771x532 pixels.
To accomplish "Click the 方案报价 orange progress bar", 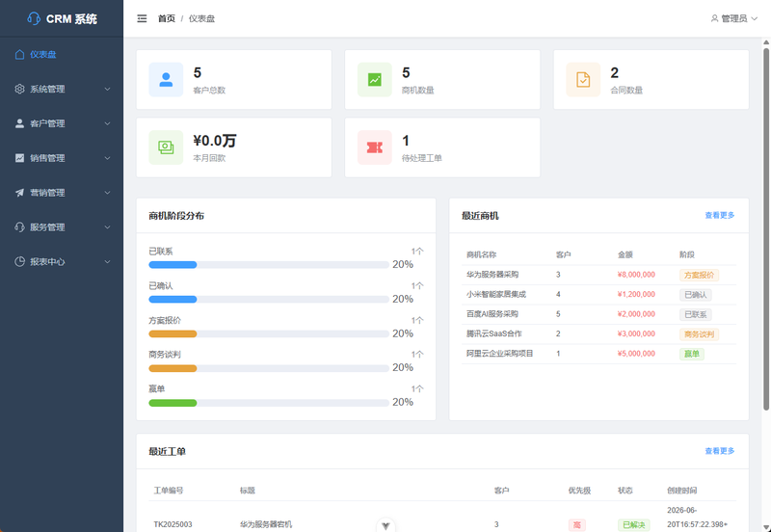I will point(269,333).
